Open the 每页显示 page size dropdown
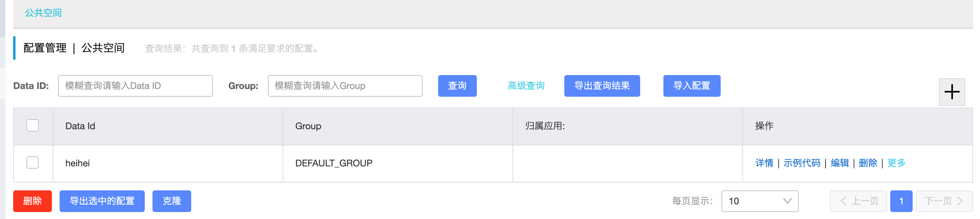Screen dimensions: 980x219 tap(760, 201)
